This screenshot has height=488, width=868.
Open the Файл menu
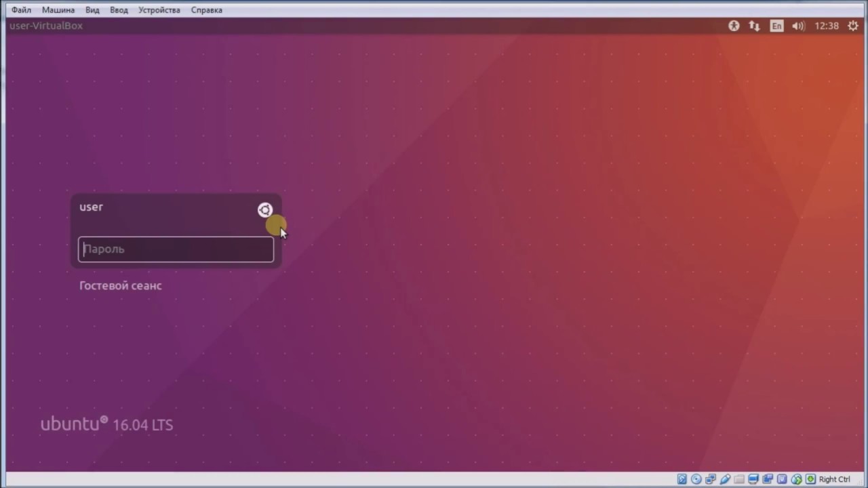tap(21, 10)
